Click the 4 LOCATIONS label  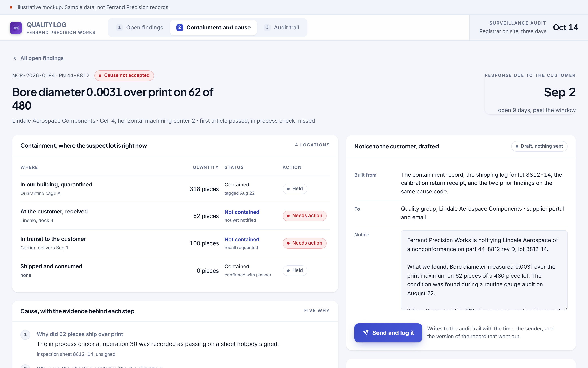pos(312,145)
